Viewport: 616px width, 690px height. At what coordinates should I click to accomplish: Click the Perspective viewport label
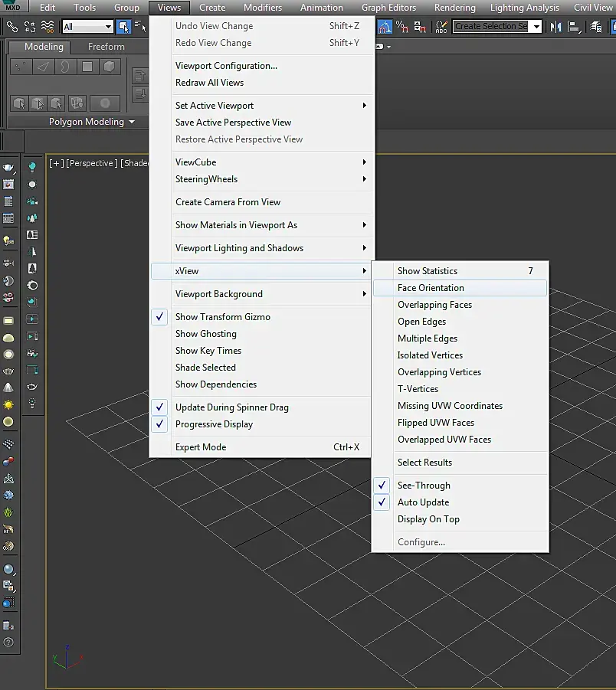click(92, 163)
